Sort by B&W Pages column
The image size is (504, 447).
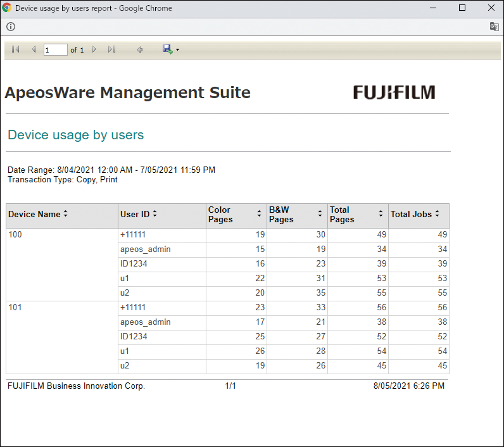(x=320, y=215)
